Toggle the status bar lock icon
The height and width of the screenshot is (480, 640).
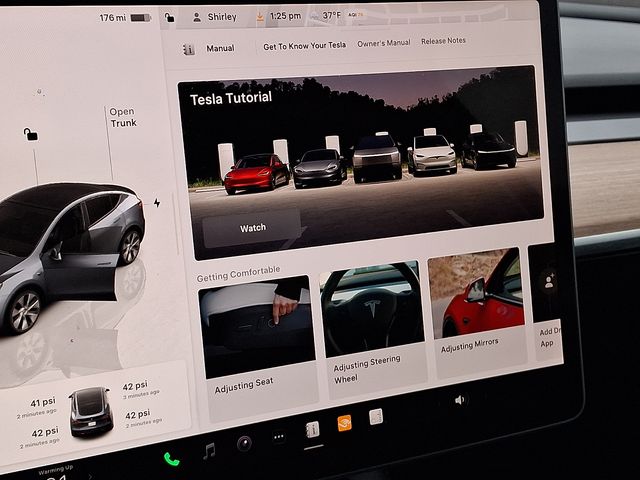[x=169, y=17]
